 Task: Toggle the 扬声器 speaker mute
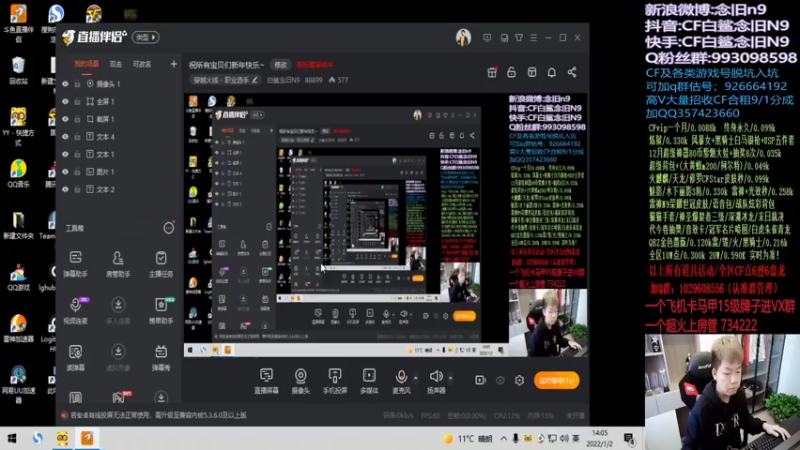[436, 381]
